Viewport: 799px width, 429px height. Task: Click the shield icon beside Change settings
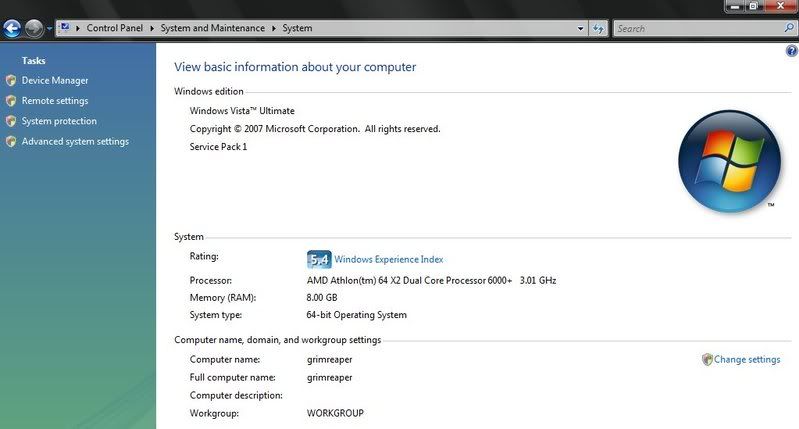(707, 359)
